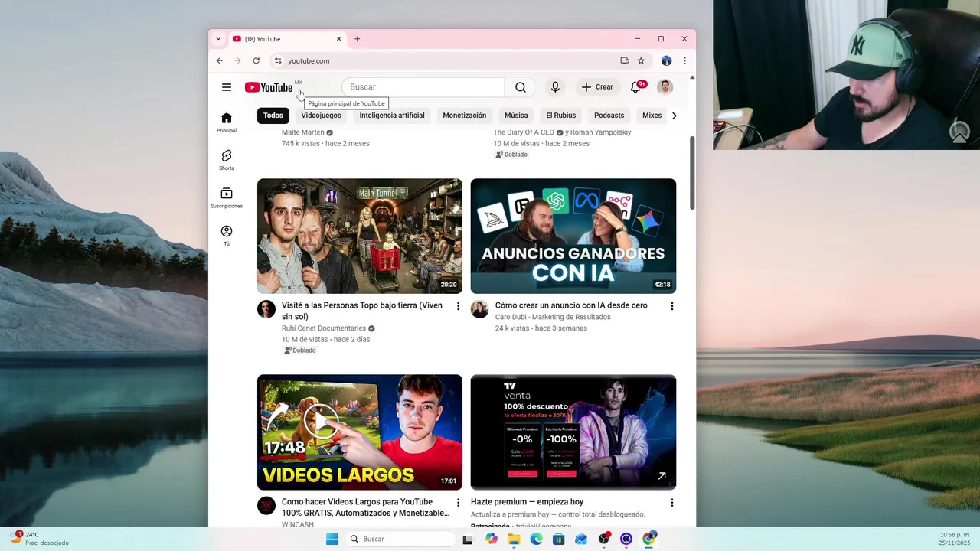Reload the page with refresh button

pos(256,60)
